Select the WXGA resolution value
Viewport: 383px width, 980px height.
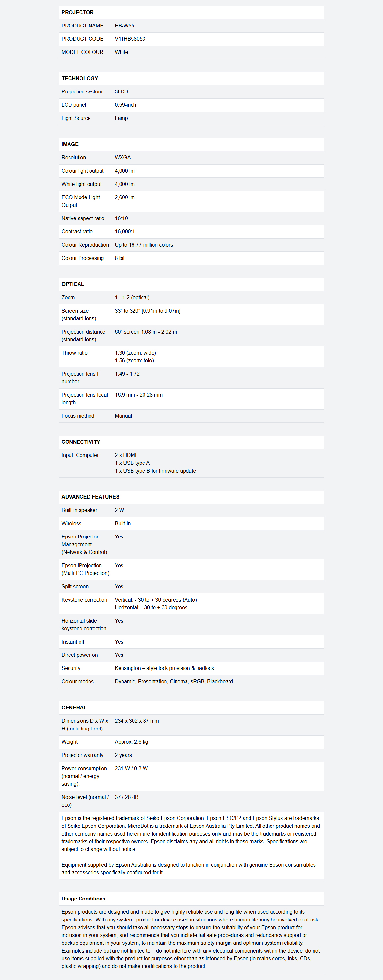(123, 157)
